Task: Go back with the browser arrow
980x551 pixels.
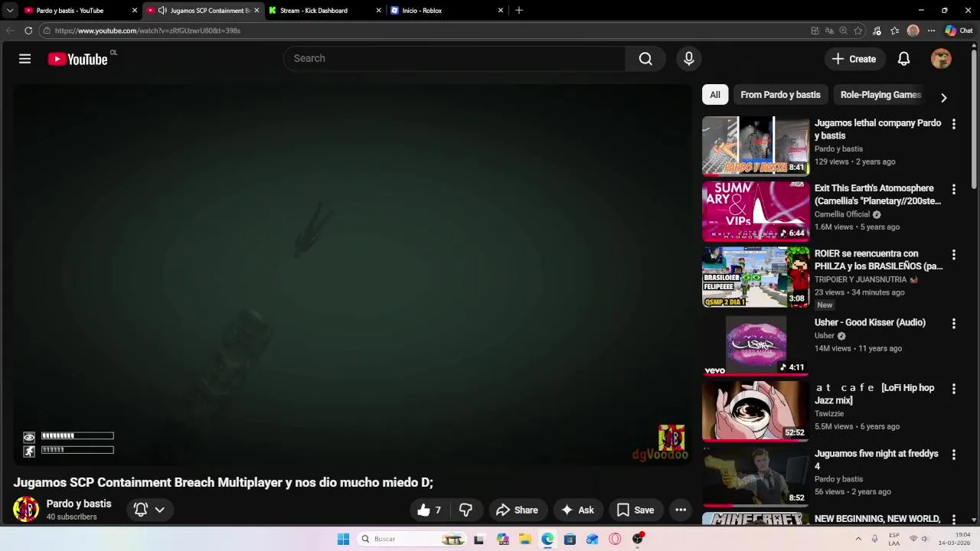Action: click(9, 31)
